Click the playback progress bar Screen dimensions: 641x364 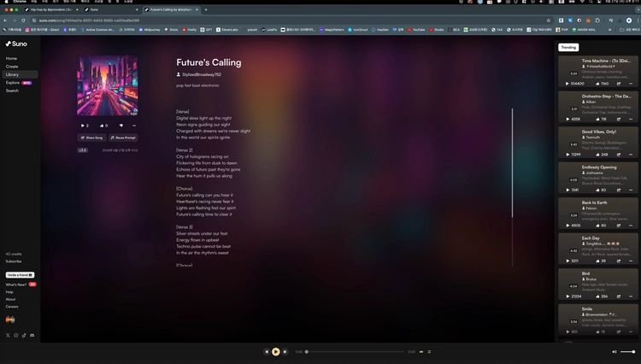pos(355,352)
